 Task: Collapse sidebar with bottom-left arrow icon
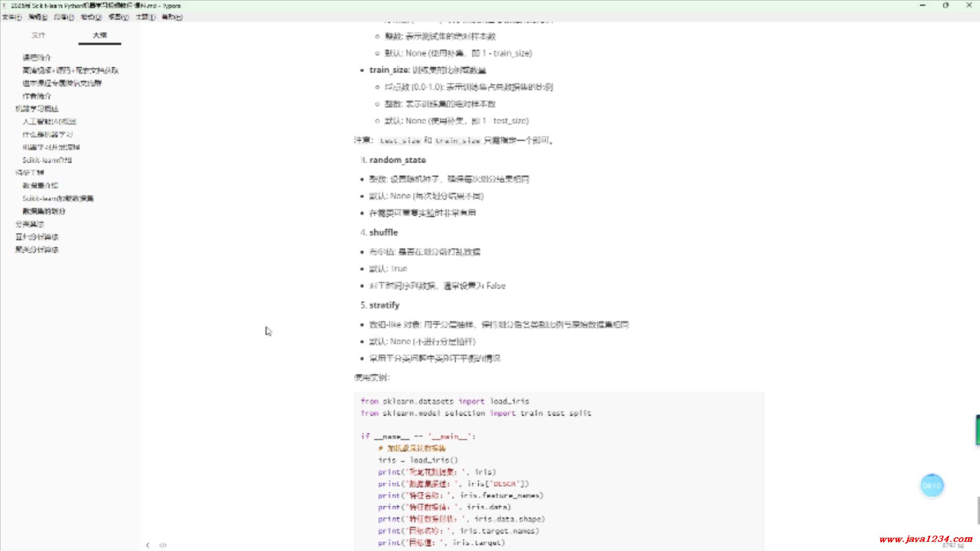(148, 545)
